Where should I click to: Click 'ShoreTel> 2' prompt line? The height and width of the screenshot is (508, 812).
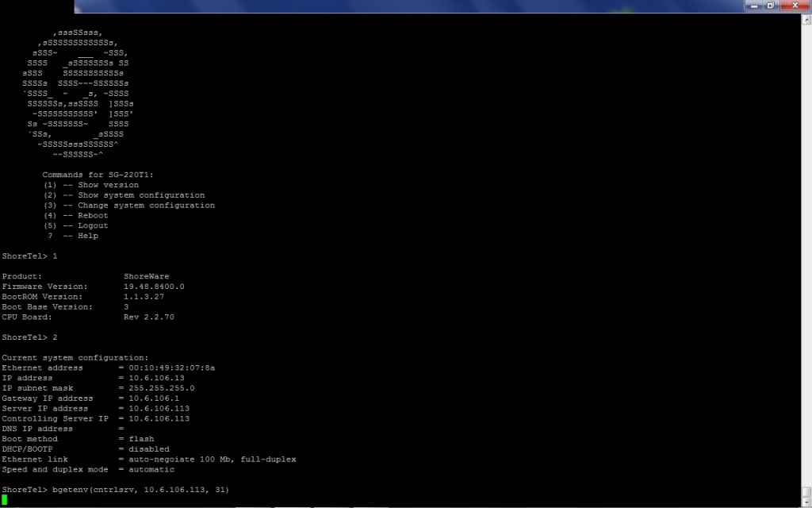(29, 337)
